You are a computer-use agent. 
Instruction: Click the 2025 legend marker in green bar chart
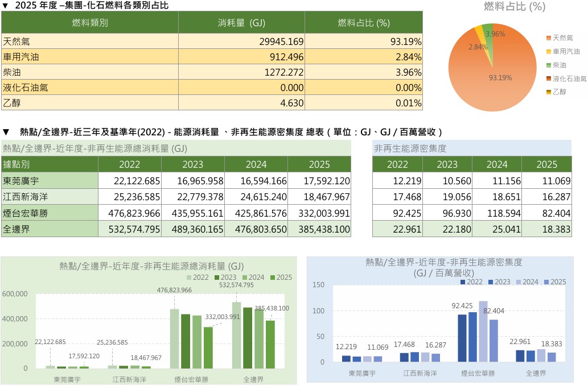(x=273, y=278)
